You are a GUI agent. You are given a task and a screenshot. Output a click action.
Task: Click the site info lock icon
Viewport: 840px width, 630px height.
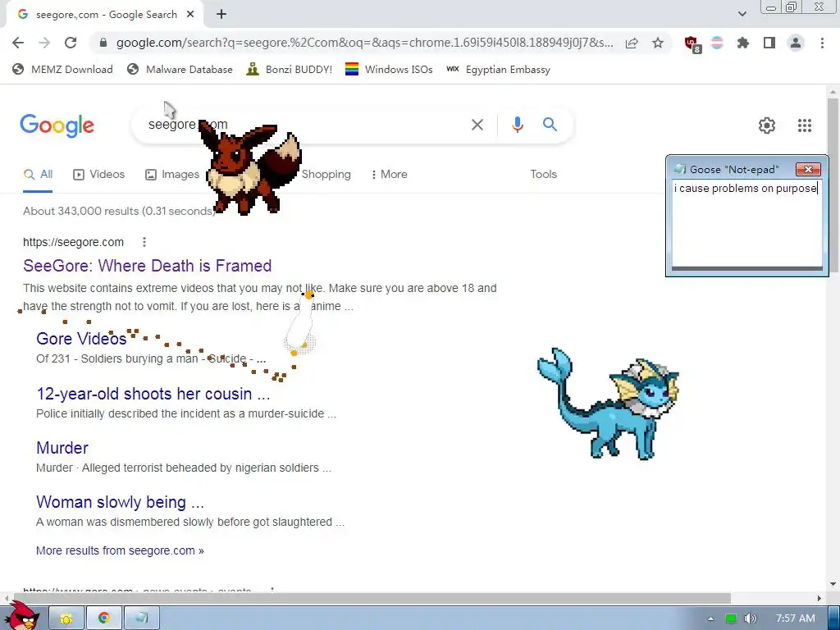[x=103, y=43]
